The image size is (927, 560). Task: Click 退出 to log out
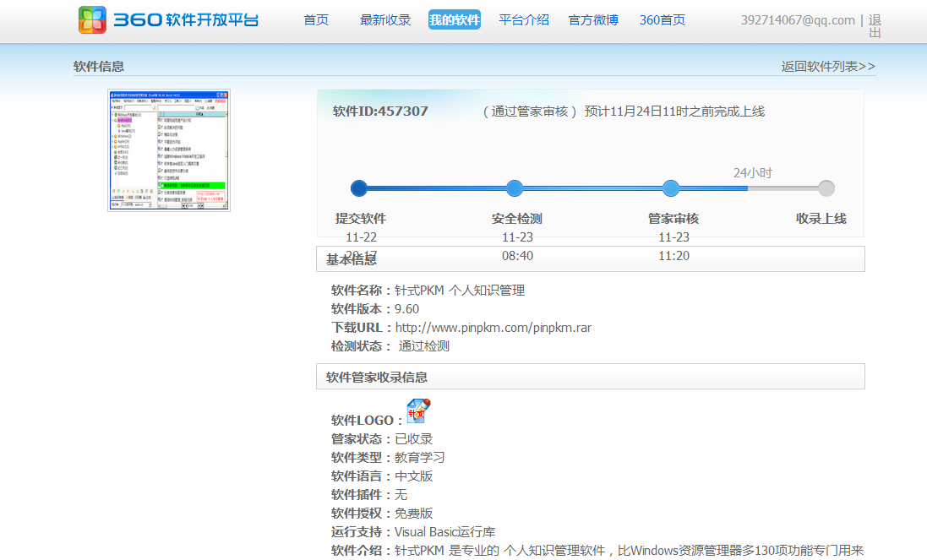pos(875,26)
